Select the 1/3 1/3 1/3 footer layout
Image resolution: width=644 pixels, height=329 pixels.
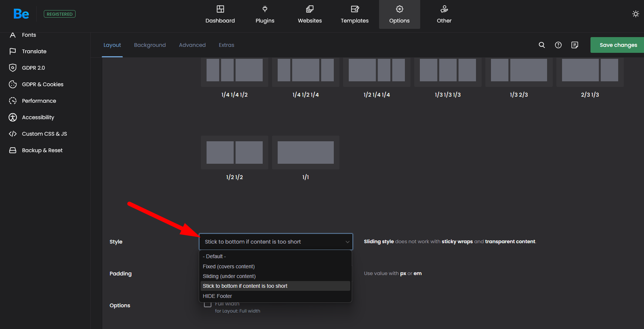click(x=448, y=70)
